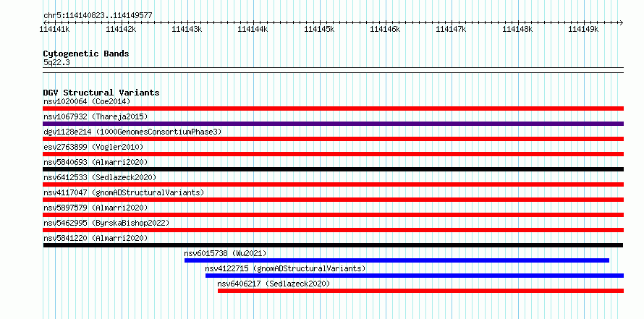Open nsv5840693 (Almarri2020) variant label
644x319 pixels.
(96, 162)
